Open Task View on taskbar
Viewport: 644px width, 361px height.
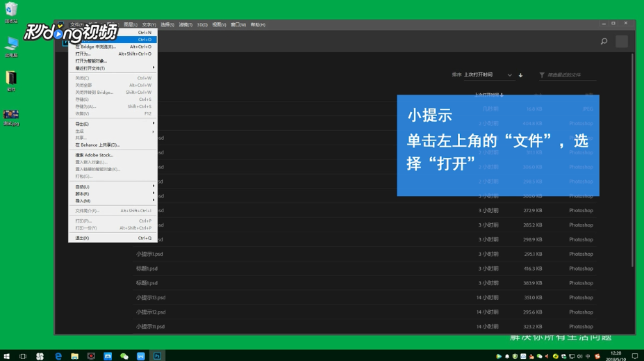pos(23,356)
